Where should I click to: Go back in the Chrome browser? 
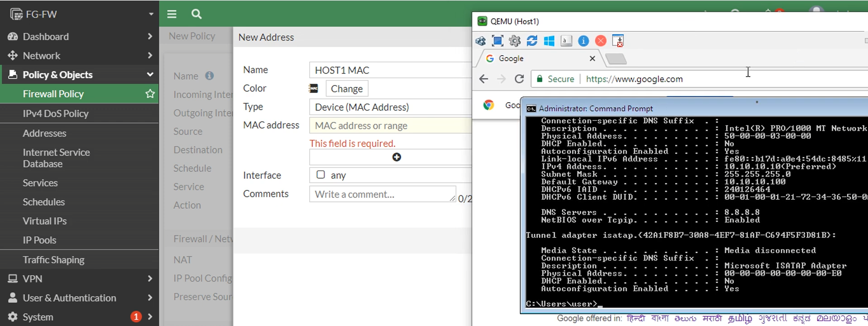(x=484, y=79)
